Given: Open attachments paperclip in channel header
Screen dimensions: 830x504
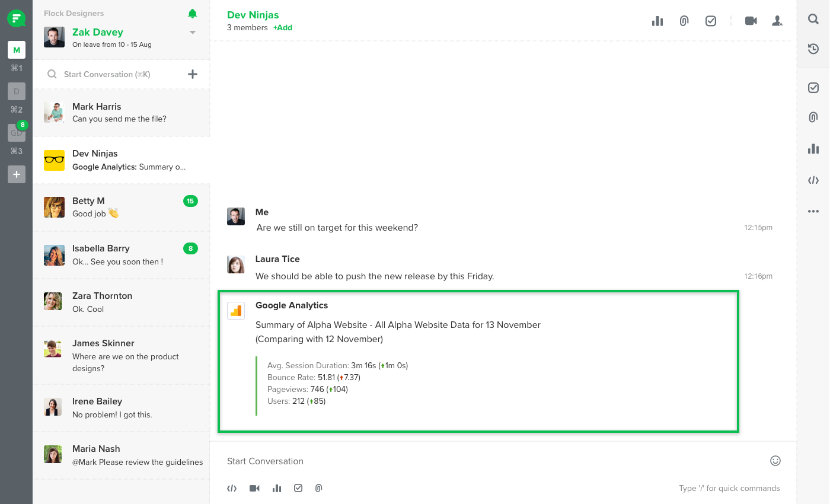Looking at the screenshot, I should pos(684,21).
